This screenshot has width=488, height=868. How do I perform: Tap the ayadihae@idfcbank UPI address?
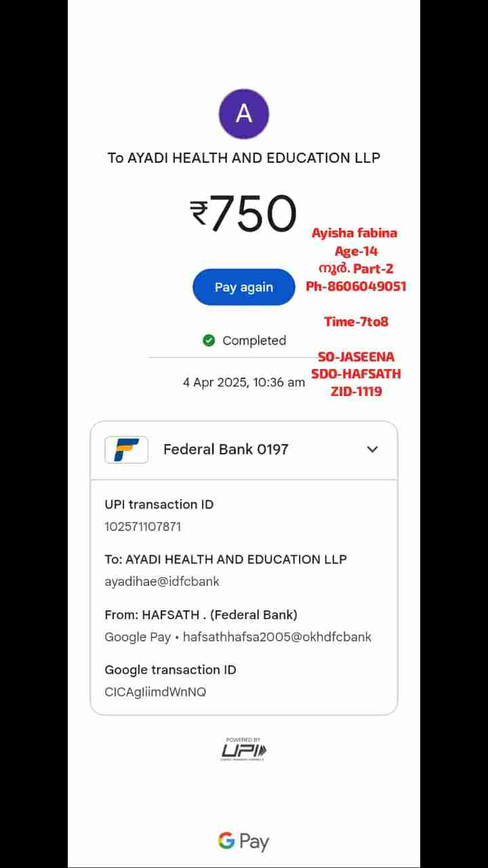[162, 582]
